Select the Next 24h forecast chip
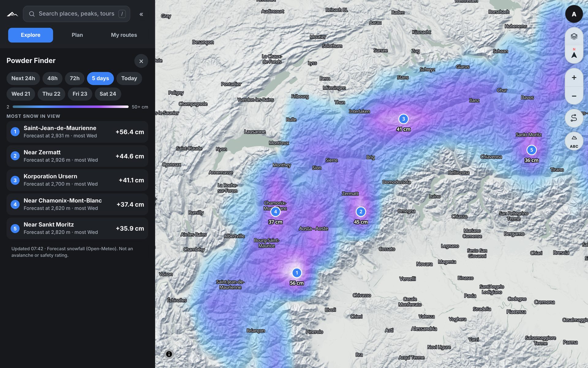This screenshot has width=588, height=368. point(23,78)
